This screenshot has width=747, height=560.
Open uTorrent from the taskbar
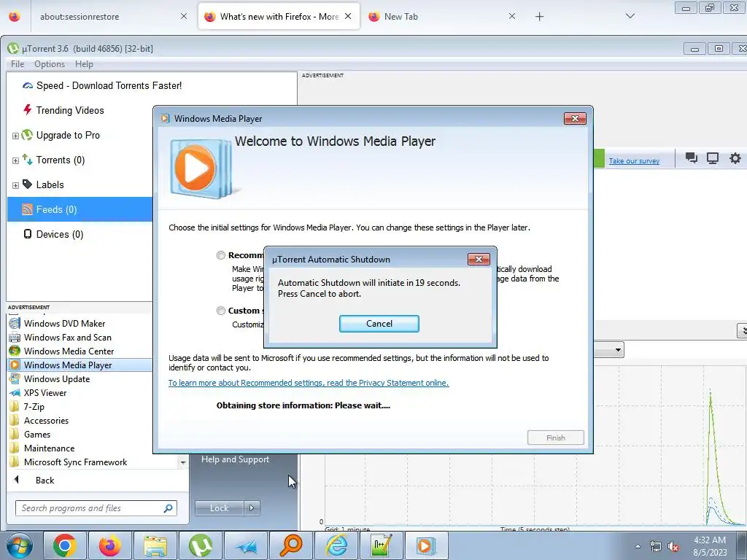(201, 545)
